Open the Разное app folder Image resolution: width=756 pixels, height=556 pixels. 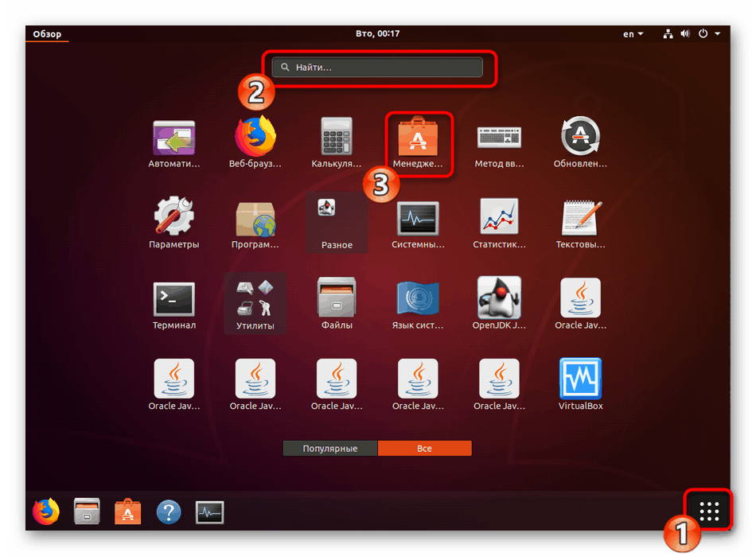tap(337, 222)
